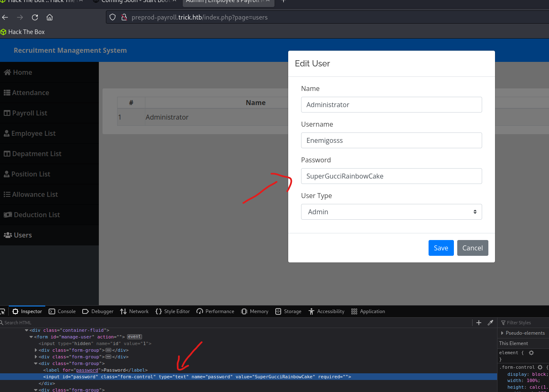Viewport: 549px width, 392px height.
Task: Open Deduction List in the sidebar
Action: pos(49,215)
